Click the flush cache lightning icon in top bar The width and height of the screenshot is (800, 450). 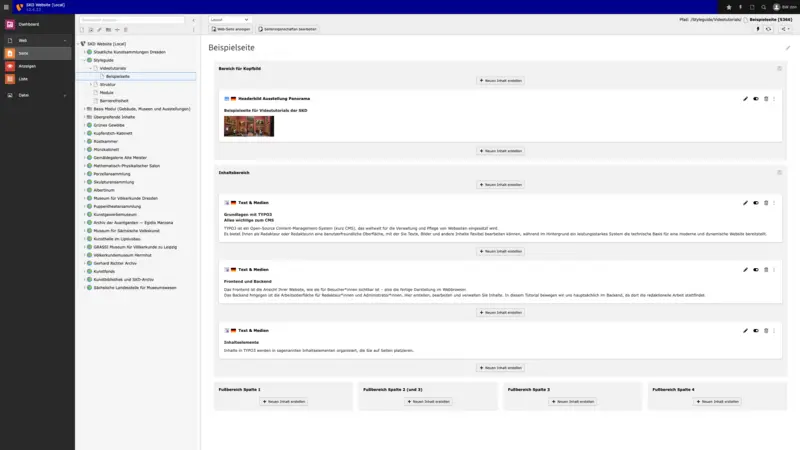tap(741, 7)
